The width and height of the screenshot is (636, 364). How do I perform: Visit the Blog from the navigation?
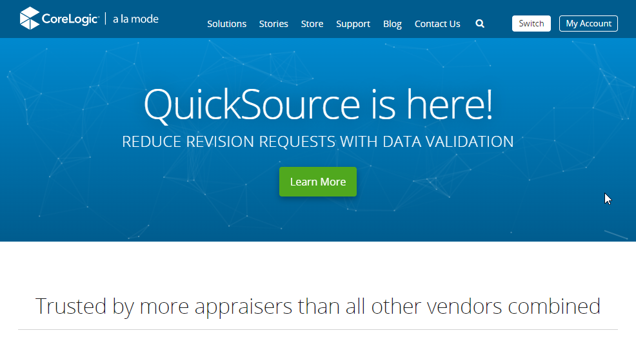click(x=392, y=24)
